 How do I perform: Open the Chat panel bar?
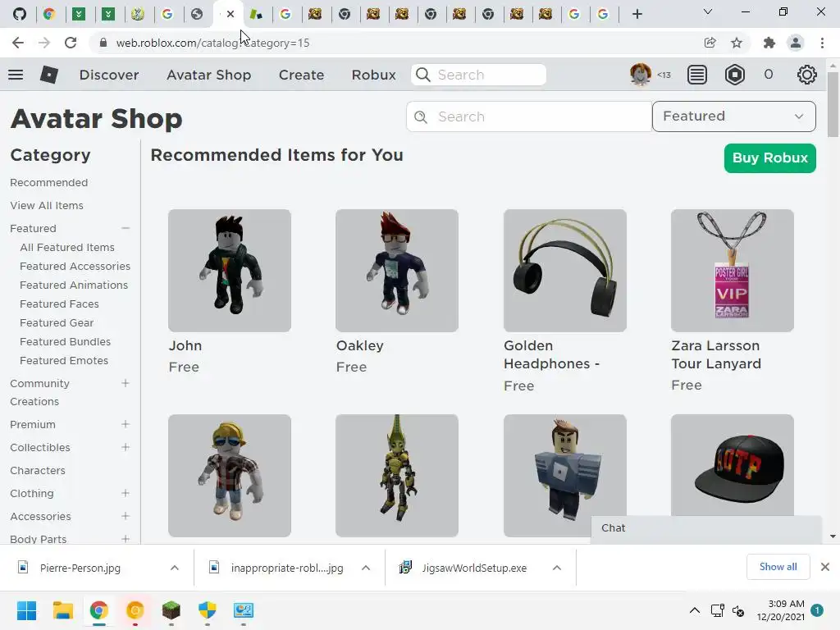pos(706,528)
